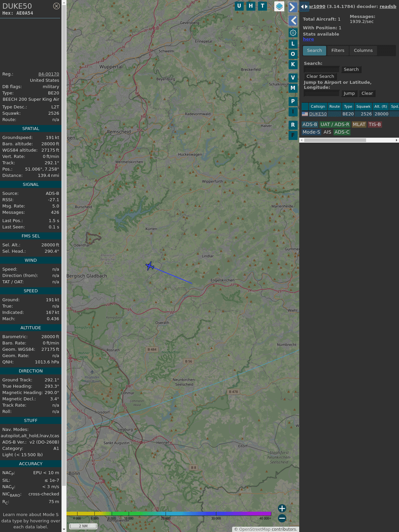Click 'autopilot,alt_hold,lnav,tcas' nav modes text
This screenshot has height=532, width=399.
(x=30, y=436)
